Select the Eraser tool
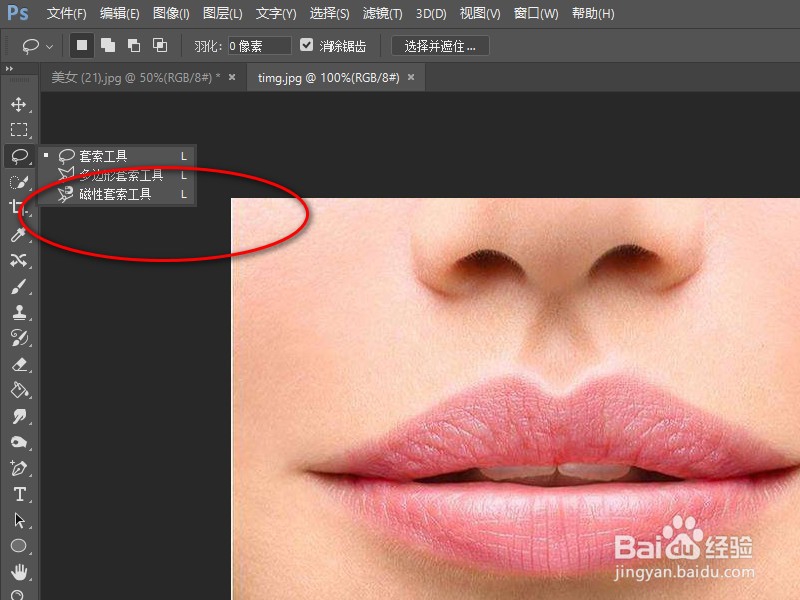The height and width of the screenshot is (600, 800). click(19, 364)
